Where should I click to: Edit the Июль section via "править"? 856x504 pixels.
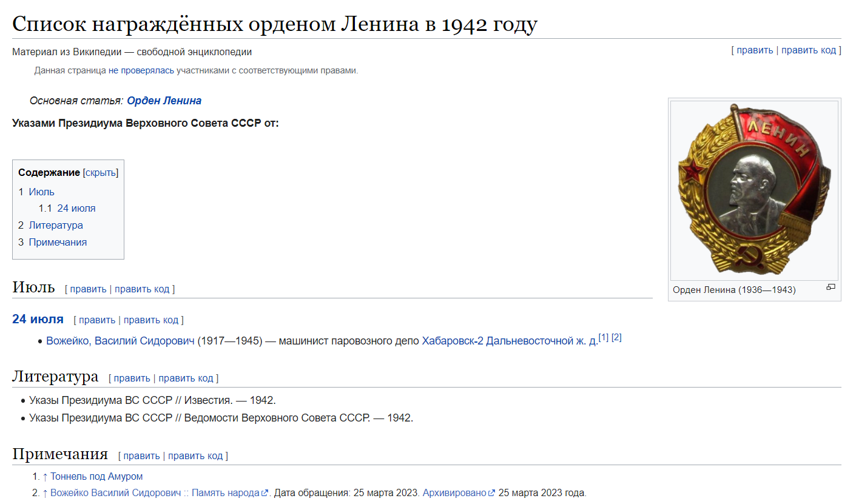pyautogui.click(x=88, y=289)
